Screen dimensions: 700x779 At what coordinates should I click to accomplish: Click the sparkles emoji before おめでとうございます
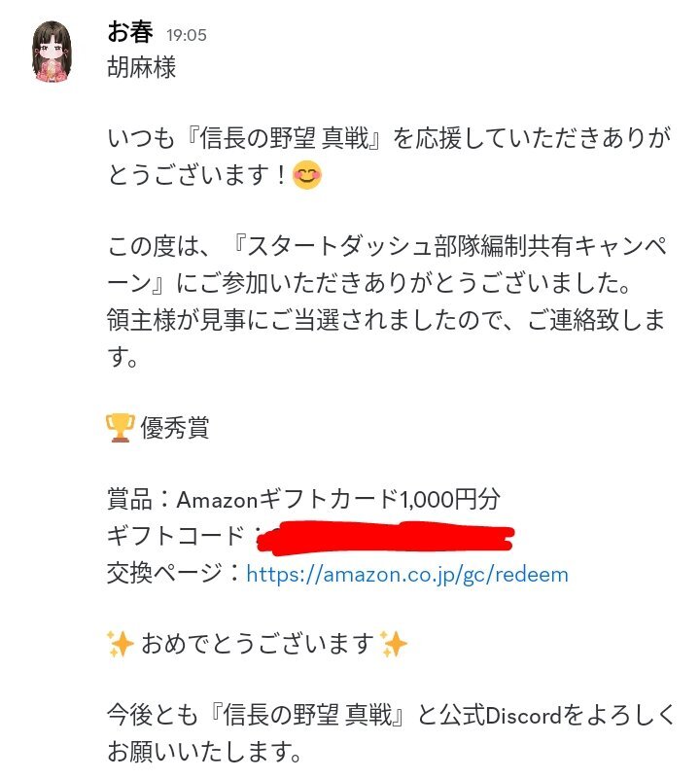point(121,644)
